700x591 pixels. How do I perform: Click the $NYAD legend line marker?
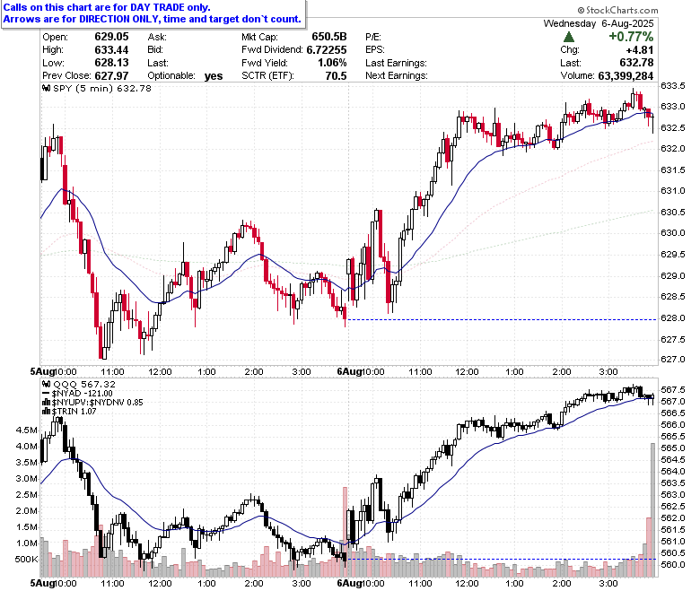point(46,394)
